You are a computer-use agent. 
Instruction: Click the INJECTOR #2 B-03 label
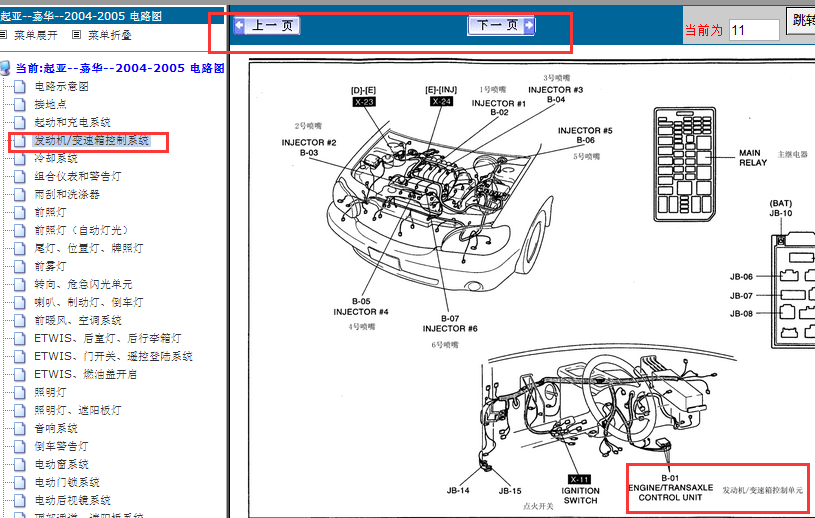309,148
